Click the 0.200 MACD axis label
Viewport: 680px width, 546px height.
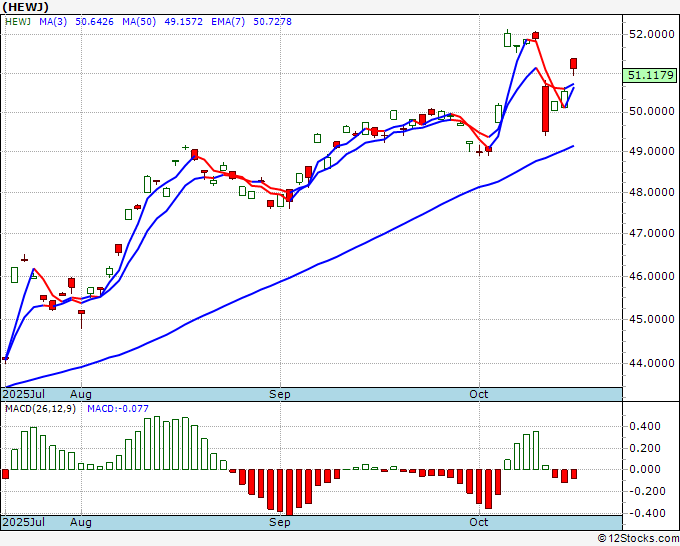click(x=647, y=448)
